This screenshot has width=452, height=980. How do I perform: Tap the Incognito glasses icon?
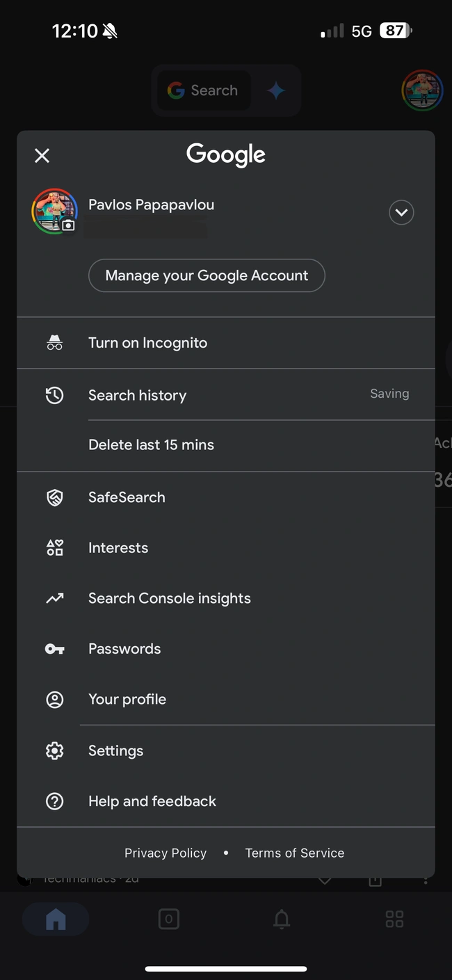(x=54, y=343)
